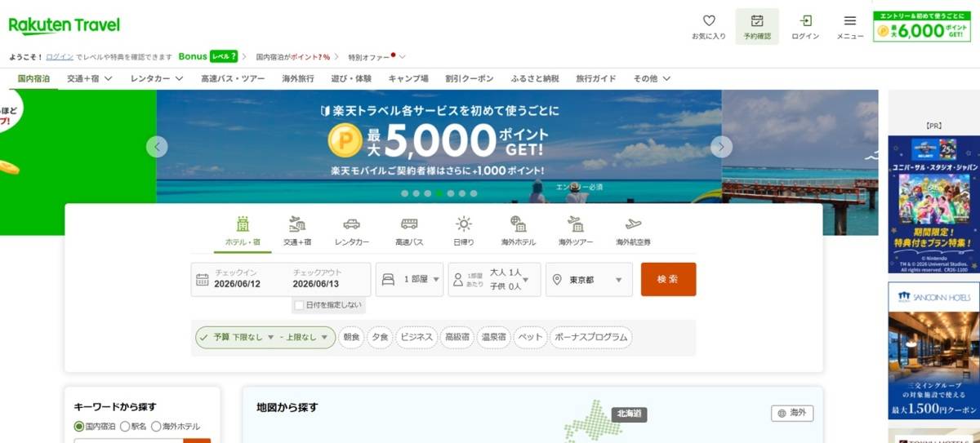Toggle the 温泉宿 filter chip
980x443 pixels.
tap(494, 337)
